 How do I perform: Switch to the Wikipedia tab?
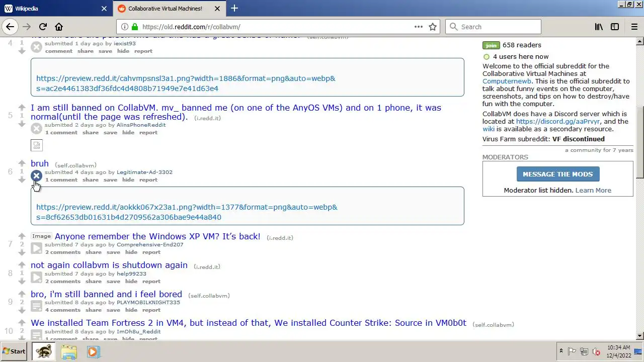tap(56, 9)
